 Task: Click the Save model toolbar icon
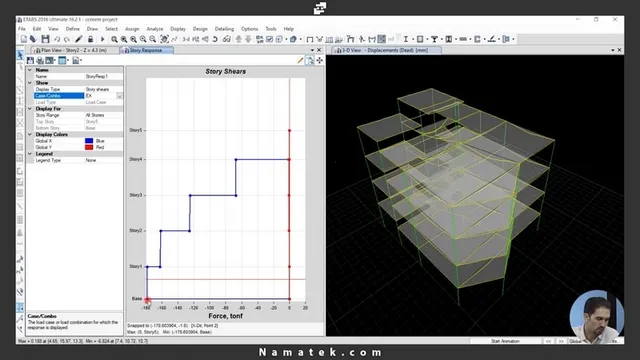tap(45, 39)
